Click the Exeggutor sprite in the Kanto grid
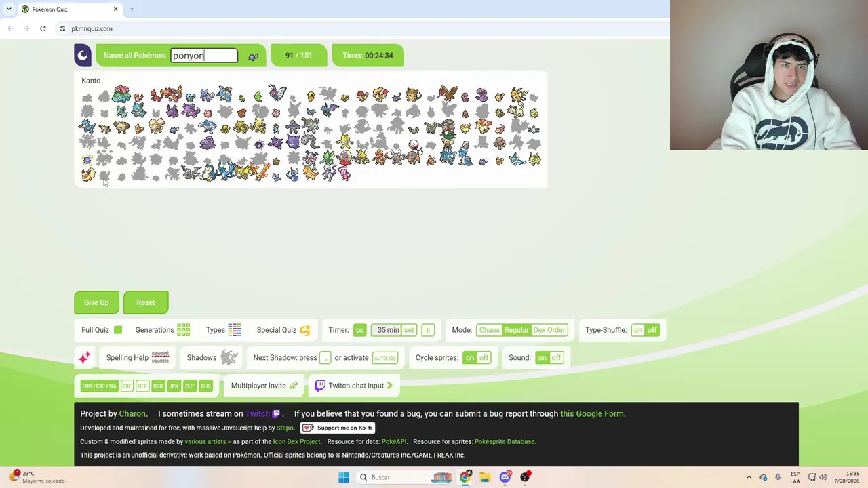 [447, 142]
